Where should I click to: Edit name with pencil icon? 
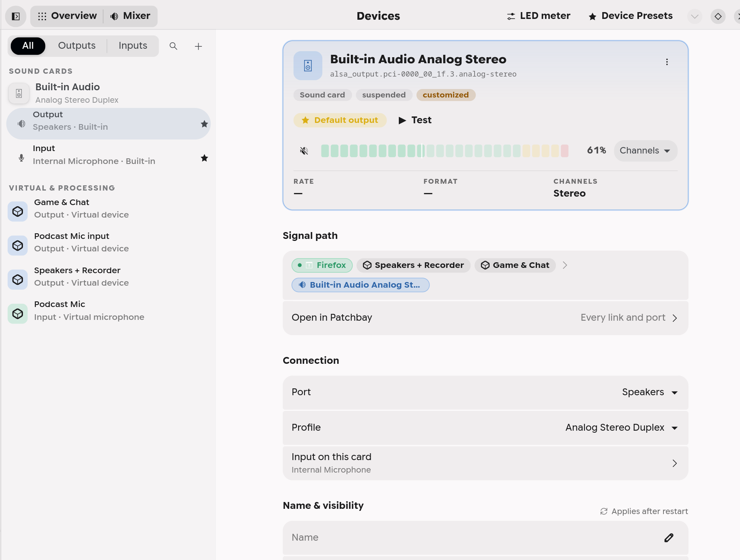coord(669,538)
